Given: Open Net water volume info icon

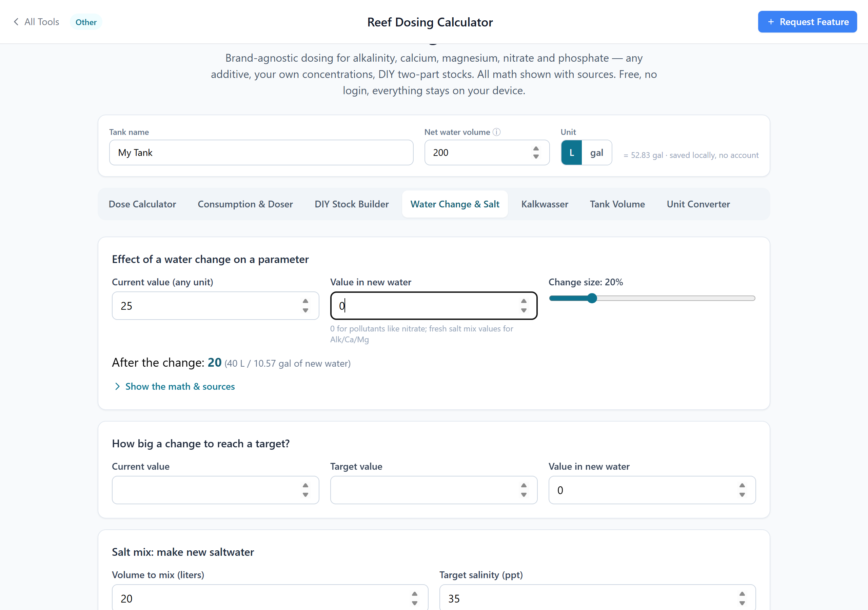Looking at the screenshot, I should 496,132.
